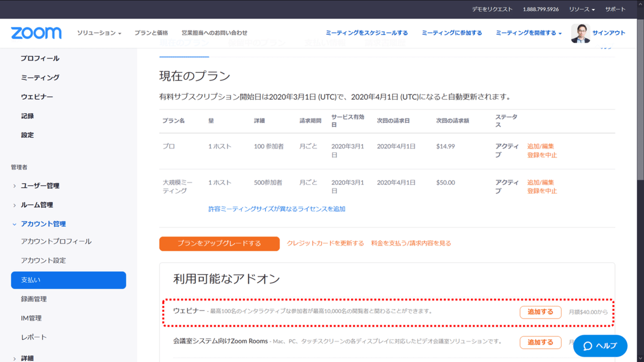Click the プランをアップグレードする button
This screenshot has height=362, width=644.
coord(219,243)
